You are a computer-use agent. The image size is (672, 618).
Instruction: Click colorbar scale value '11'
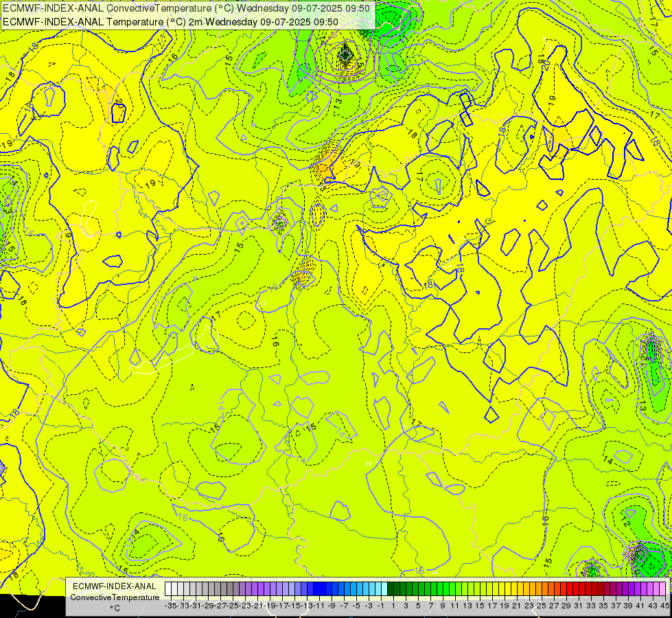pyautogui.click(x=455, y=606)
